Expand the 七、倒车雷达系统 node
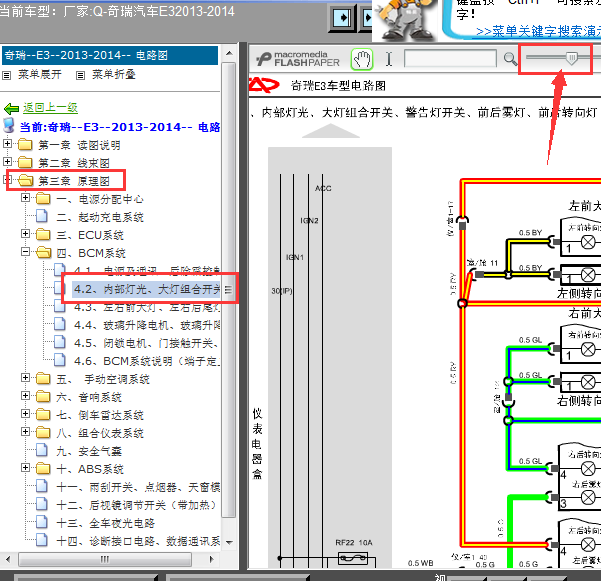This screenshot has height=581, width=601. click(25, 414)
